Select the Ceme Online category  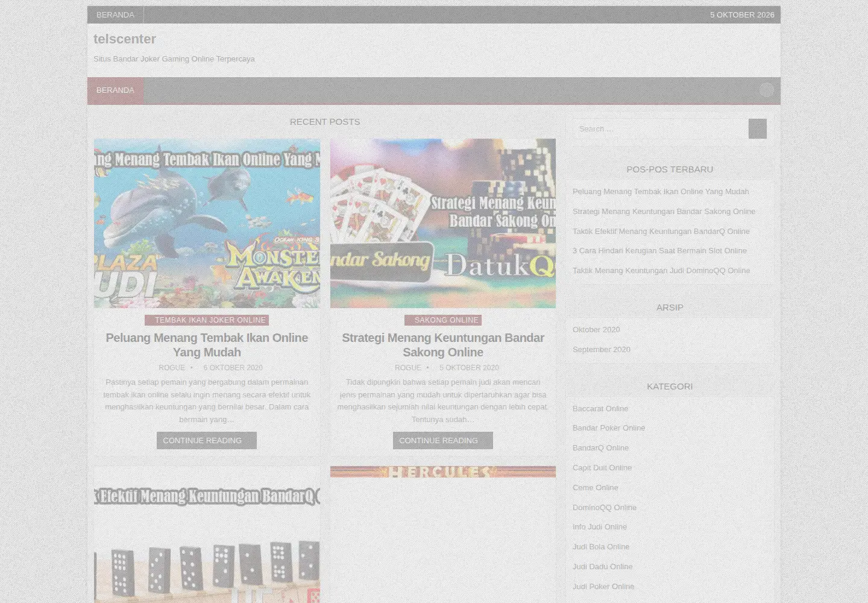point(596,487)
